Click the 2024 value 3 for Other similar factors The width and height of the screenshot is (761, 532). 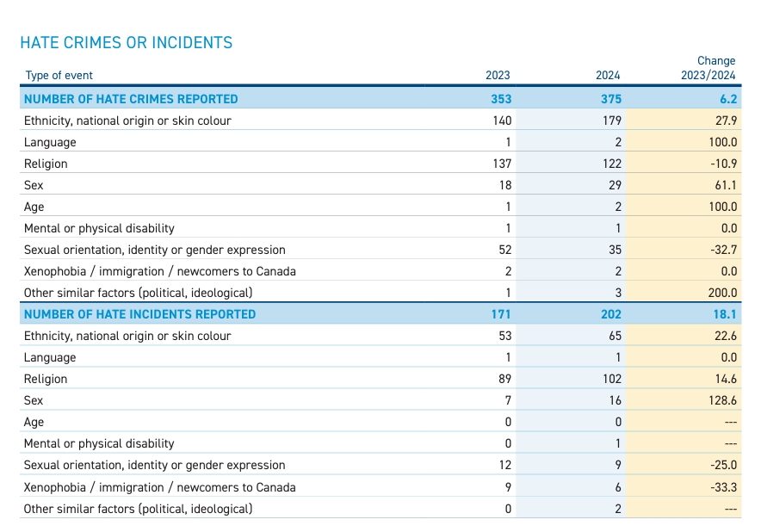coord(618,293)
